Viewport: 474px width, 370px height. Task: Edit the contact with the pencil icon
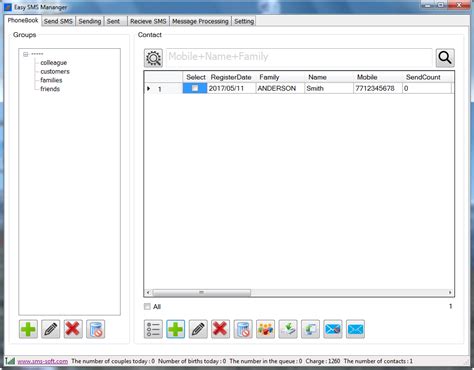pos(198,329)
